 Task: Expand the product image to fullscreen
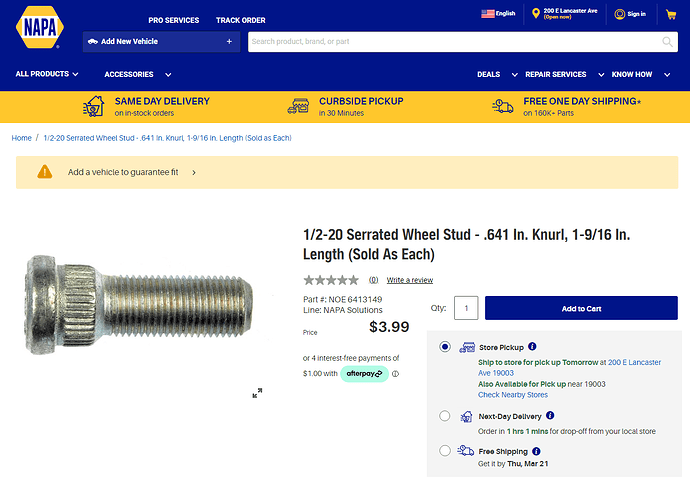257,393
